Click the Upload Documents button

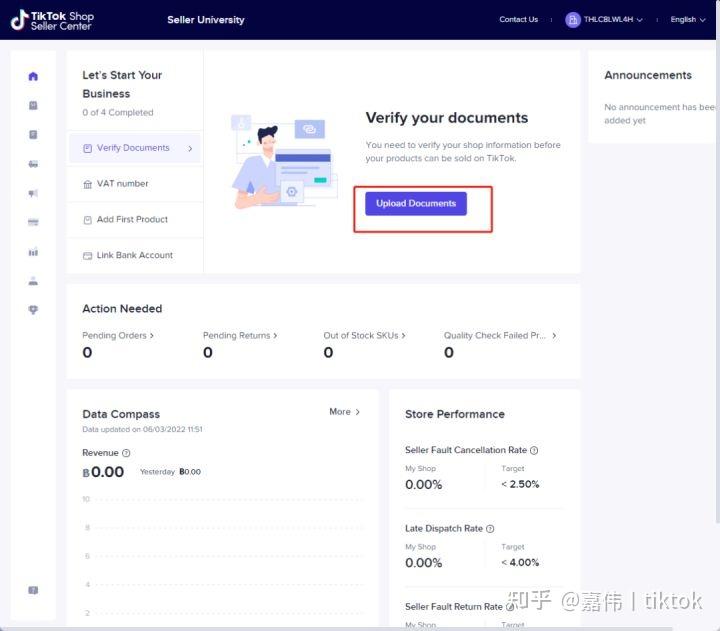tap(416, 203)
